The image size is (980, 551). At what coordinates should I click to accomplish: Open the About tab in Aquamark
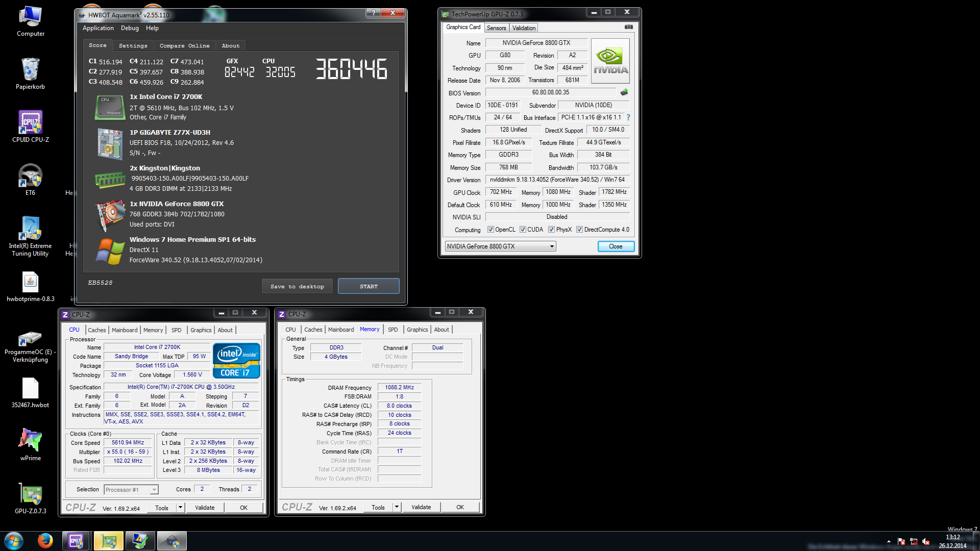230,45
